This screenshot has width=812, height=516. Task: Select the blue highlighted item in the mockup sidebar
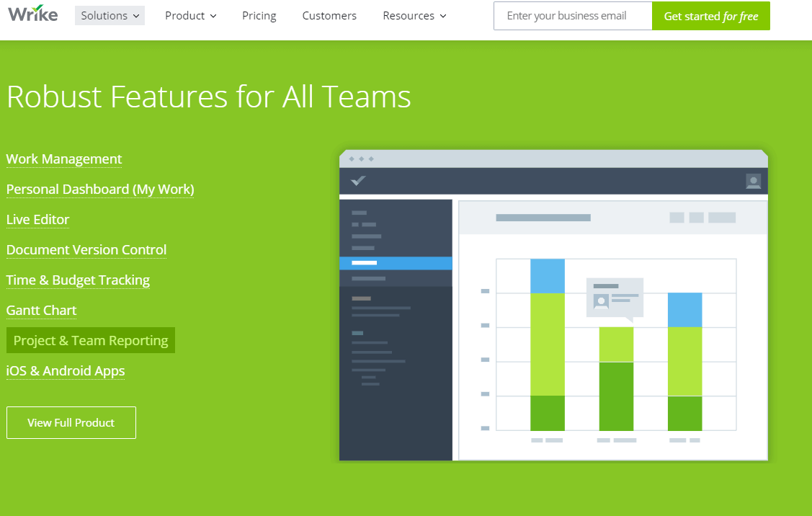396,263
